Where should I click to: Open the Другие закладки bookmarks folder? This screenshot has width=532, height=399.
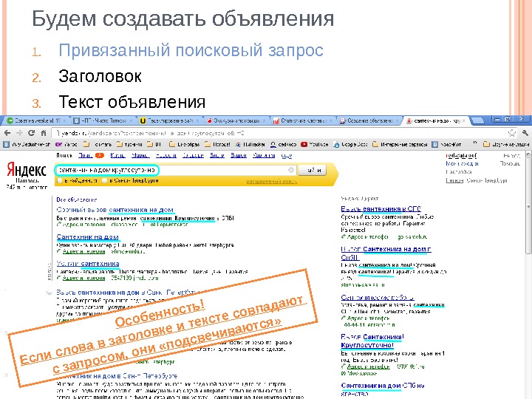tap(506, 144)
